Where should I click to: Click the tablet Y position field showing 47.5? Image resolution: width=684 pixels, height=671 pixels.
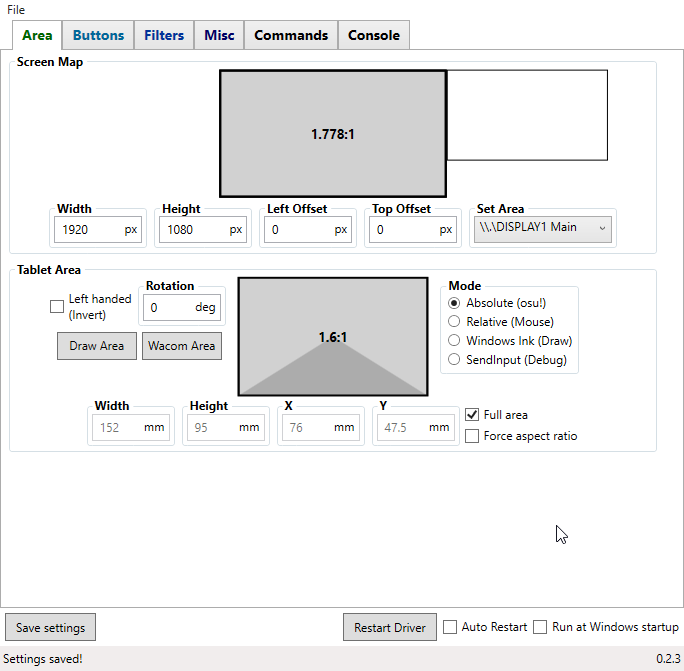pyautogui.click(x=416, y=427)
